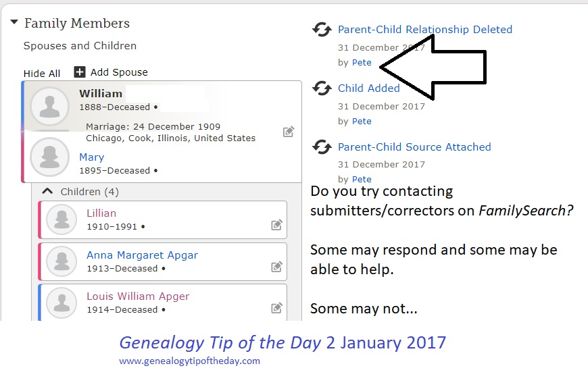Image resolution: width=588 pixels, height=389 pixels.
Task: Click the change icon beside Child Added
Action: pyautogui.click(x=322, y=88)
